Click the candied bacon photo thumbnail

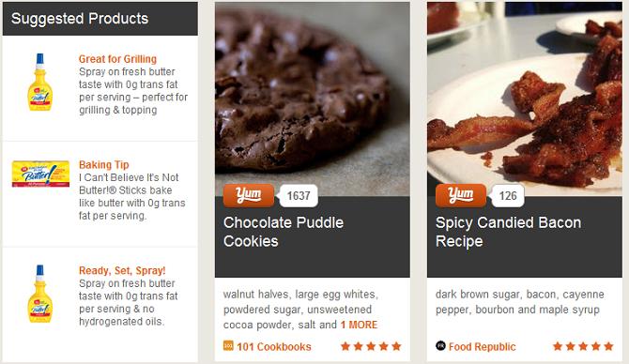pos(524,99)
